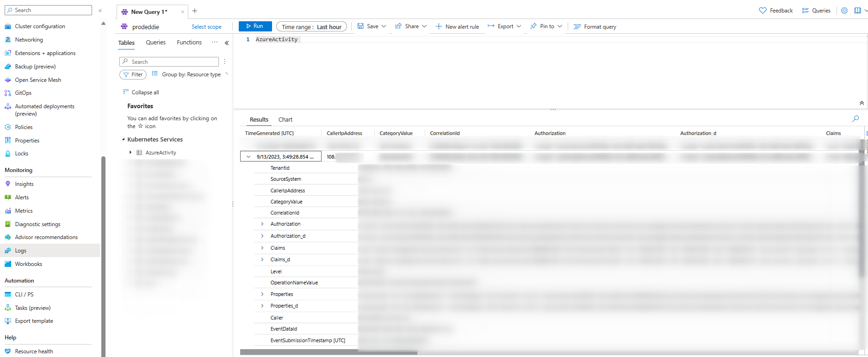Open Advisor recommendations

[46, 238]
